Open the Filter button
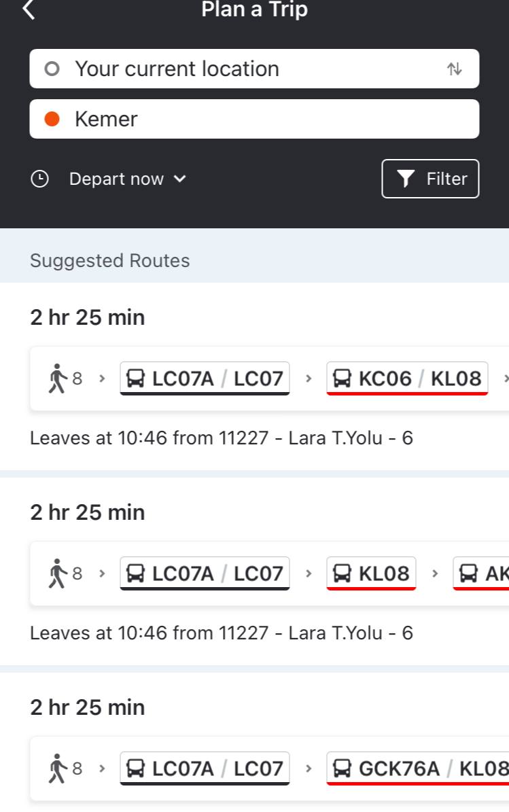 tap(430, 179)
